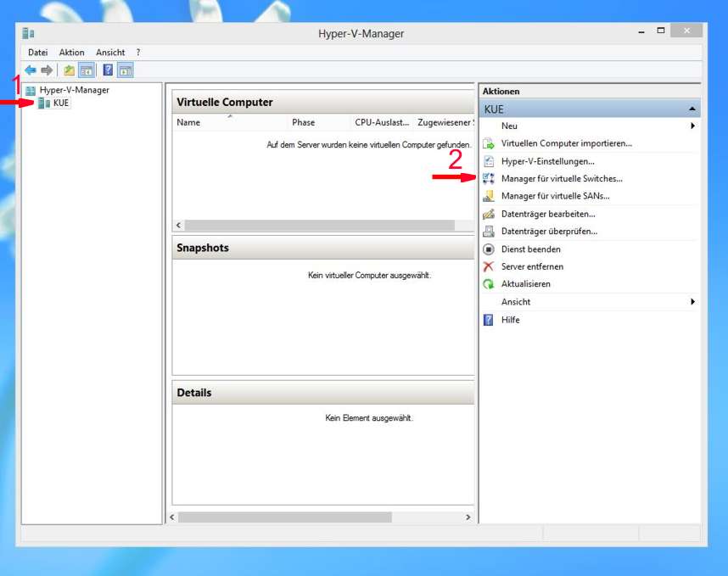Open Manager für virtuelle Switches...
This screenshot has height=576, width=728.
(x=562, y=179)
